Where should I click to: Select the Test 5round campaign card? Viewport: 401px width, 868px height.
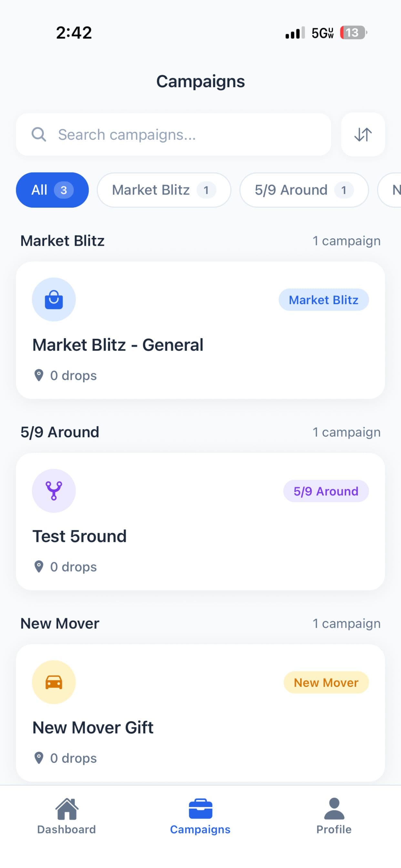200,520
